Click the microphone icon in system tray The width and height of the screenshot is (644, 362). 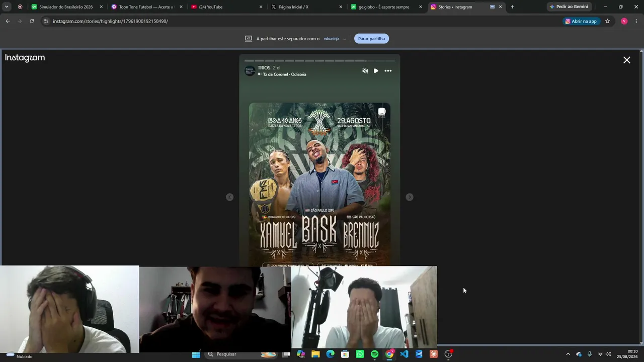[x=590, y=354]
